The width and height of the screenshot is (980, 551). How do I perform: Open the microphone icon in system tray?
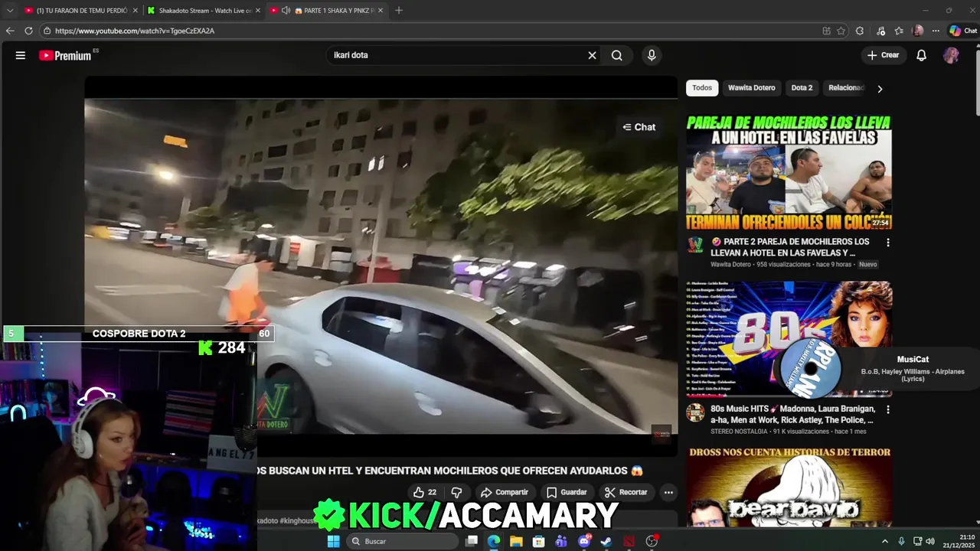tap(901, 541)
